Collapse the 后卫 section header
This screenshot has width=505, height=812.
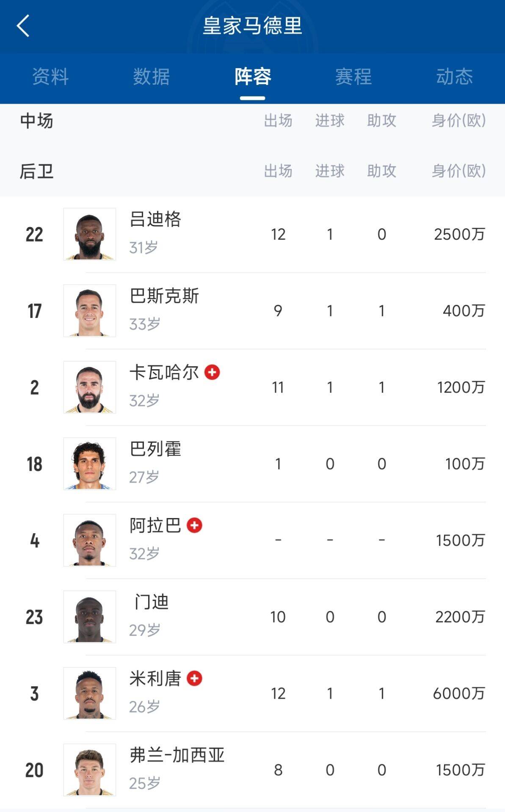pyautogui.click(x=37, y=171)
